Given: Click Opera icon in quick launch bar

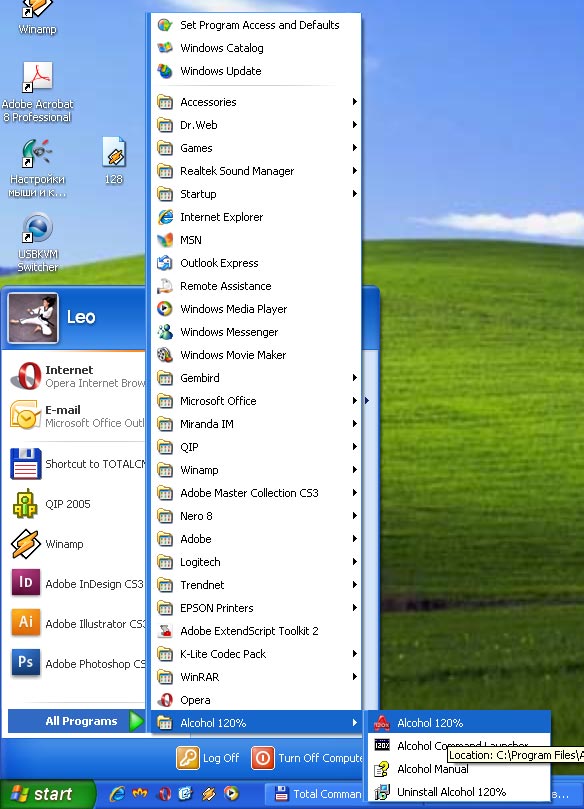Looking at the screenshot, I should coord(164,794).
